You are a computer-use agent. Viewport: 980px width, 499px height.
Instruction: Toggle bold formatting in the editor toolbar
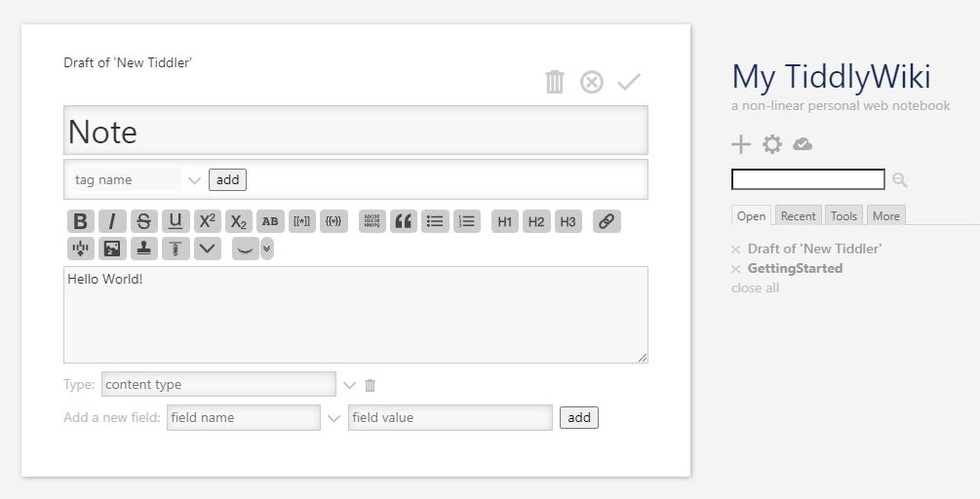coord(81,221)
